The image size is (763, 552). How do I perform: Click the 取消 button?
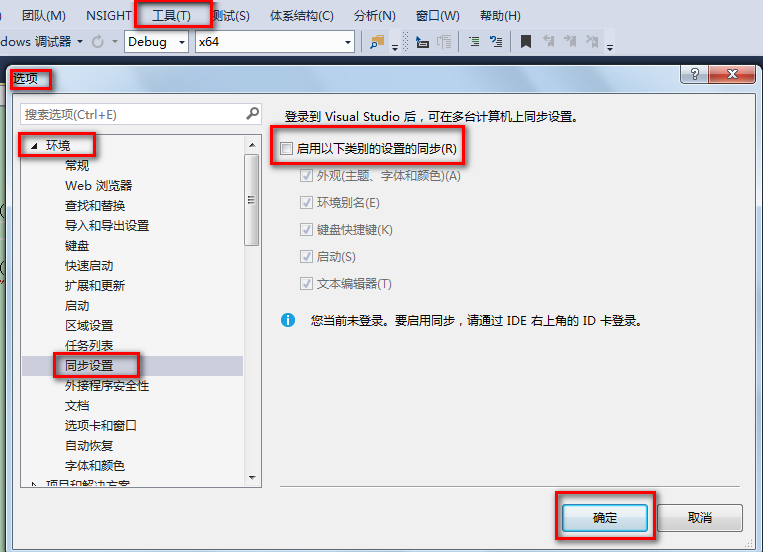point(700,517)
